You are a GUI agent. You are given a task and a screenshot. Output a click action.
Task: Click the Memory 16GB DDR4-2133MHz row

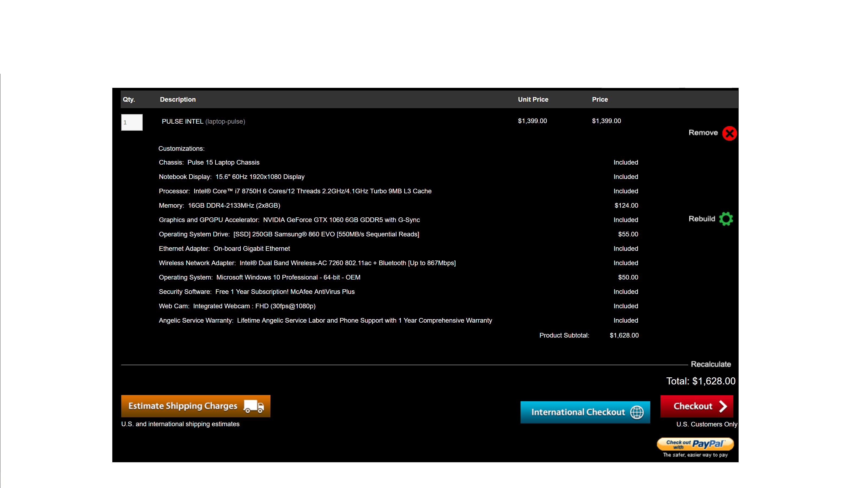[x=219, y=206]
